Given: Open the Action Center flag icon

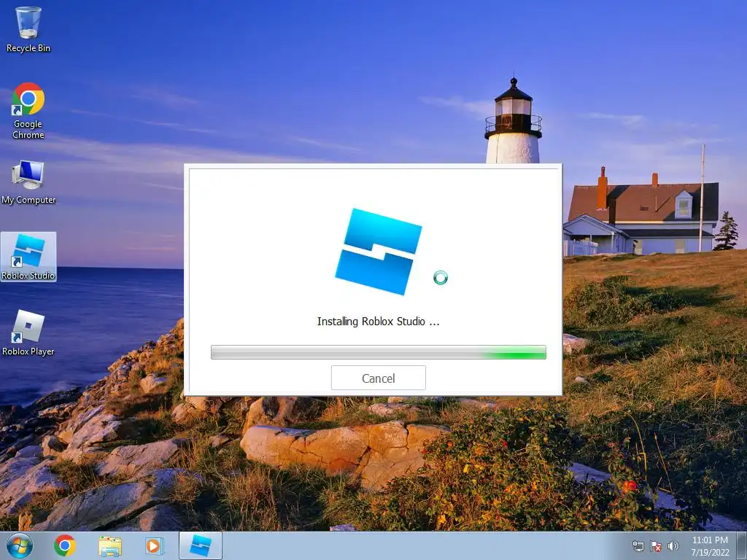Looking at the screenshot, I should pyautogui.click(x=656, y=546).
